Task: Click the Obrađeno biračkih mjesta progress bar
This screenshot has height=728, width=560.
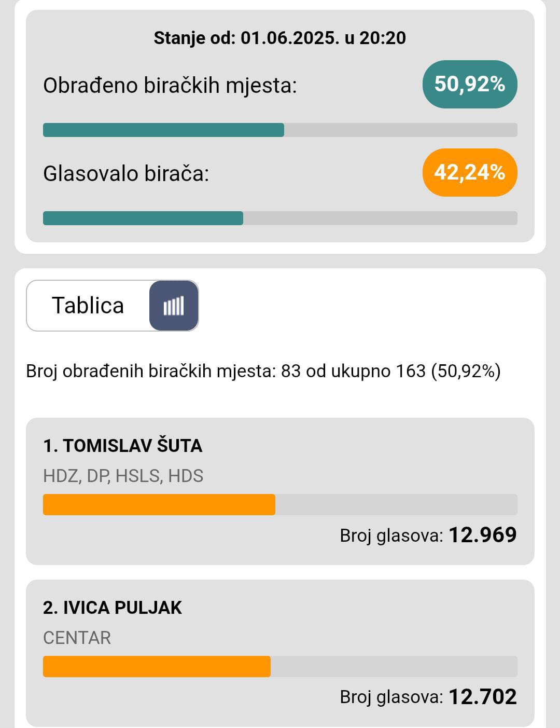Action: tap(280, 130)
